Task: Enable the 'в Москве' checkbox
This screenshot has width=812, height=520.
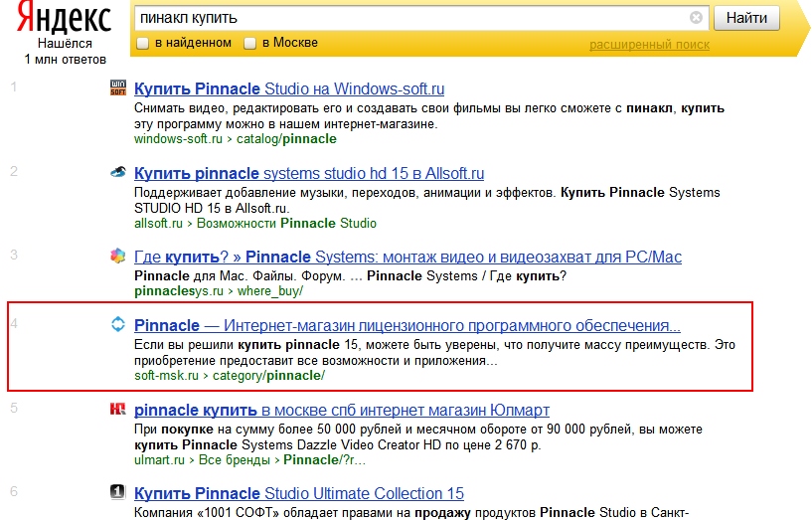Action: pyautogui.click(x=250, y=44)
